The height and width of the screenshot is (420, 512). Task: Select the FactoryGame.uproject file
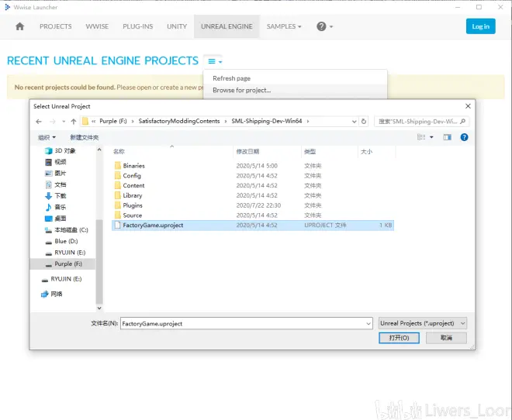tap(253, 225)
